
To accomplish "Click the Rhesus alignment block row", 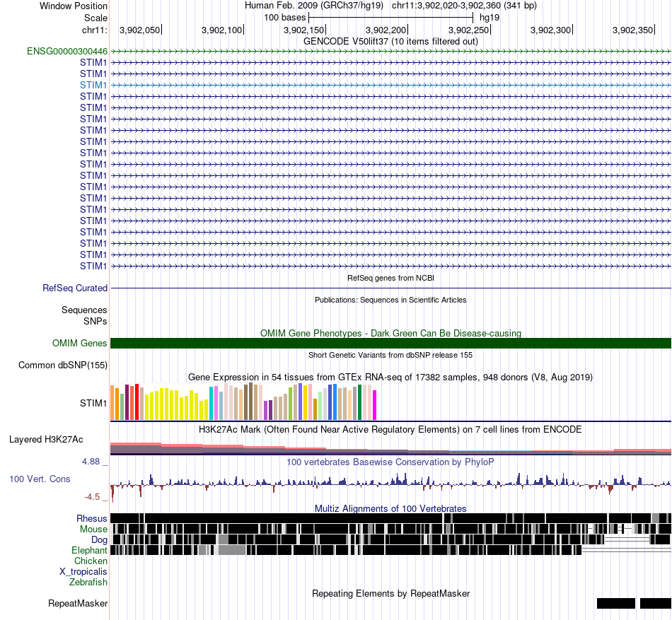I will click(x=391, y=518).
